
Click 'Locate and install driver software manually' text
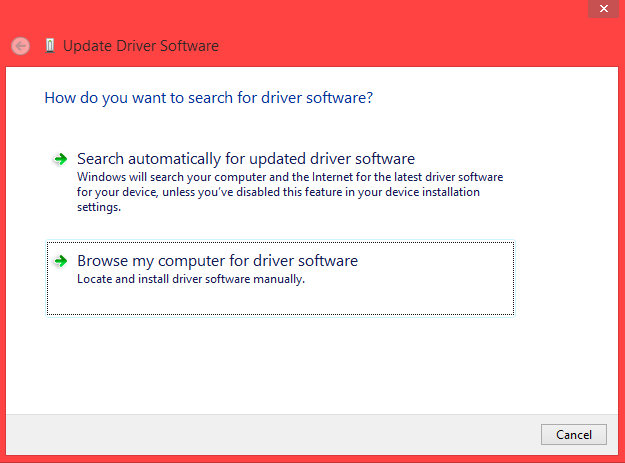[191, 279]
